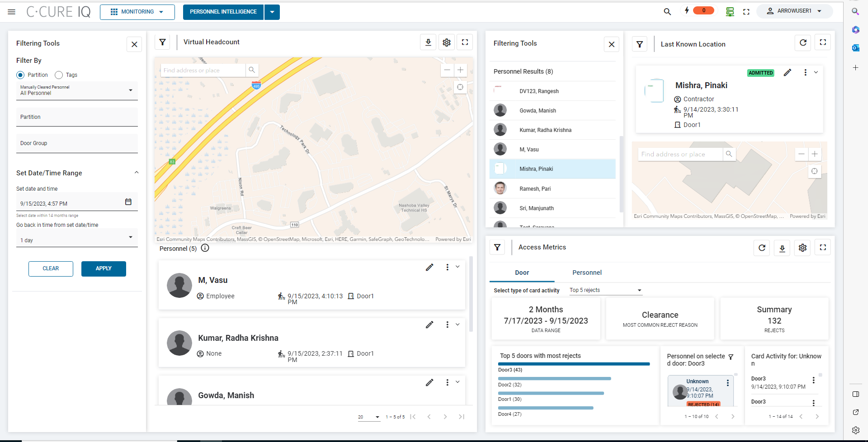Click the Apply filter button

tap(104, 268)
